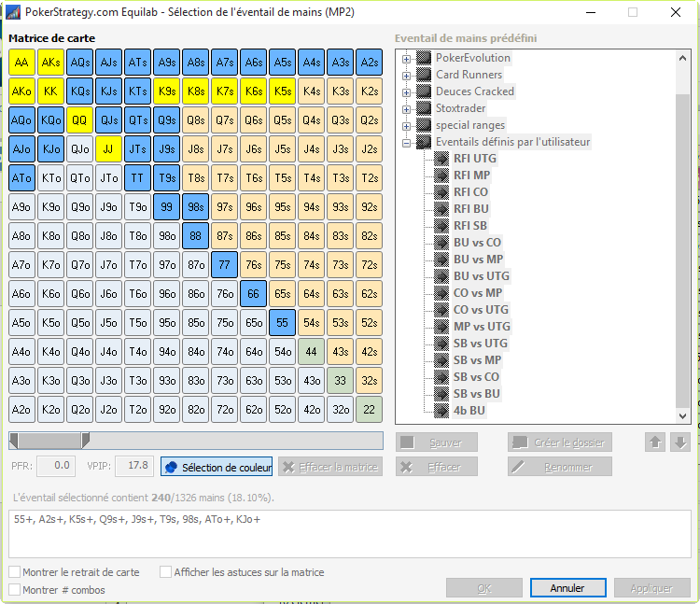Toggle the 87s hand cell

click(225, 235)
